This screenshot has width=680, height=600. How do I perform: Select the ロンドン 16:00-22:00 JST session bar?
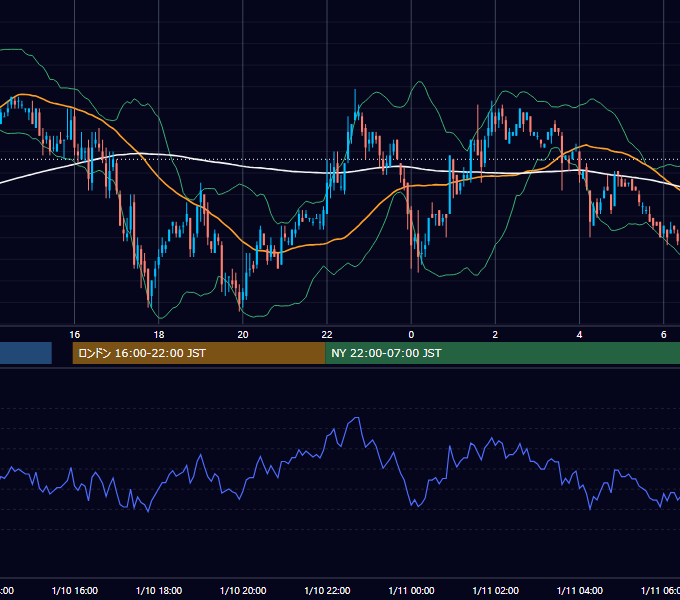point(199,353)
